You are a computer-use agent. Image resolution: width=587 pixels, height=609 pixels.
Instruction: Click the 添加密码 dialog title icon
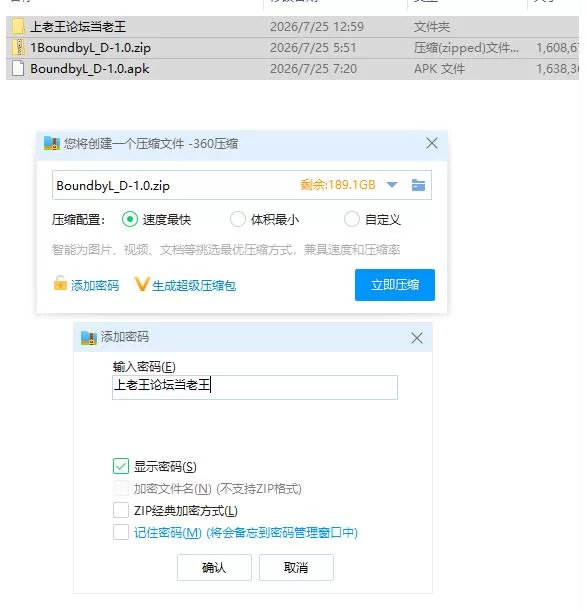(x=89, y=337)
